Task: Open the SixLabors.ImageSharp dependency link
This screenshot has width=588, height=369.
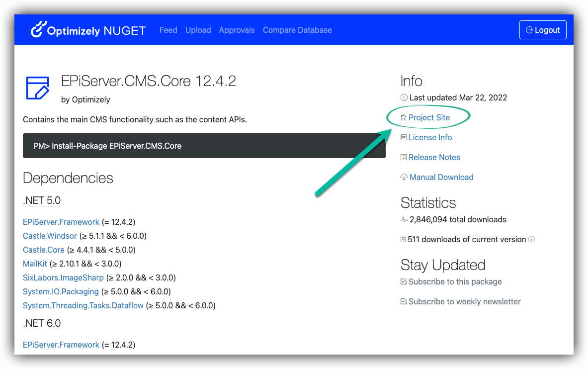Action: pyautogui.click(x=63, y=277)
